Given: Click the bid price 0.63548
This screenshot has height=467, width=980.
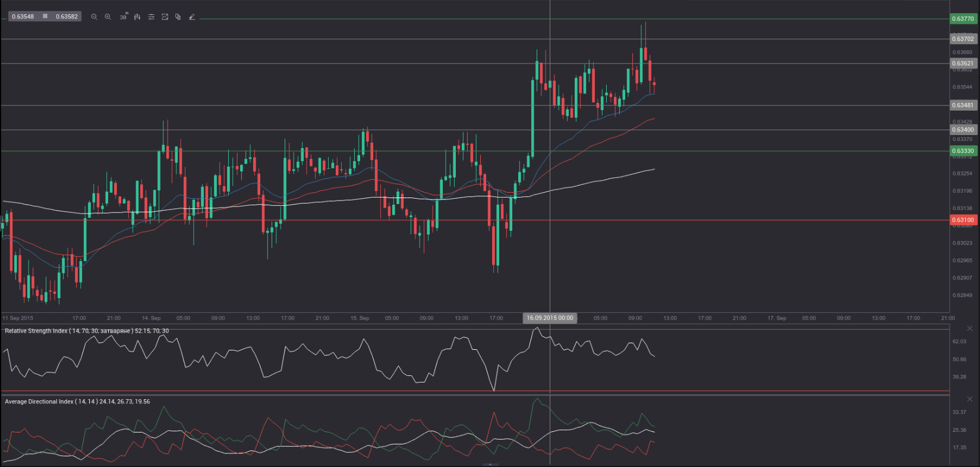Looking at the screenshot, I should (x=23, y=17).
